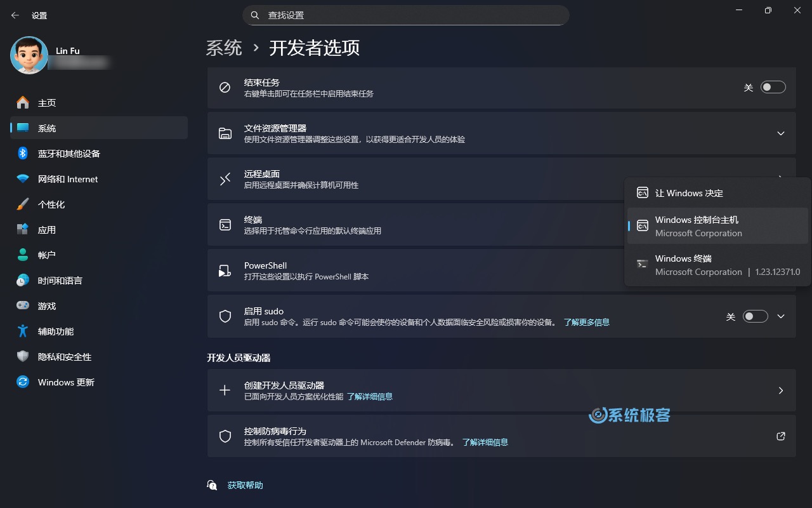Click the help icon next to 获取帮助

pyautogui.click(x=212, y=485)
